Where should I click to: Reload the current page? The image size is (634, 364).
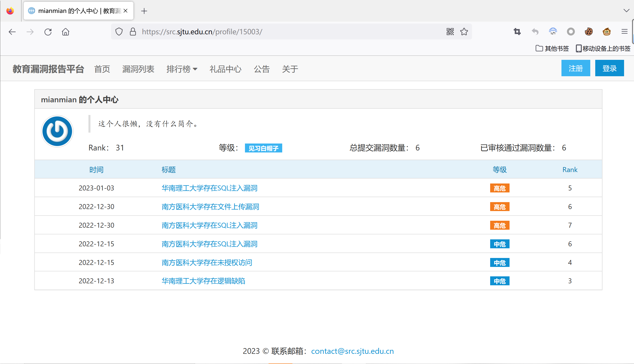(48, 32)
